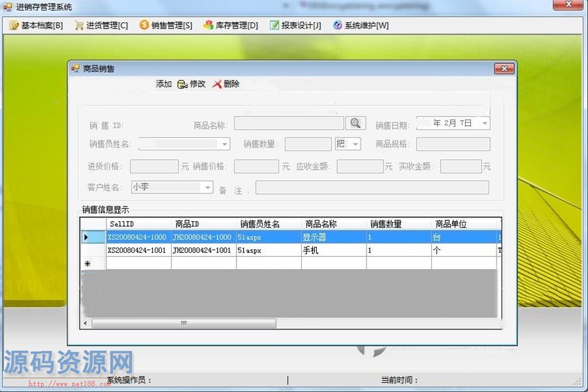This screenshot has width=588, height=392.
Task: Click the 备注 remarks input field
Action: click(372, 188)
